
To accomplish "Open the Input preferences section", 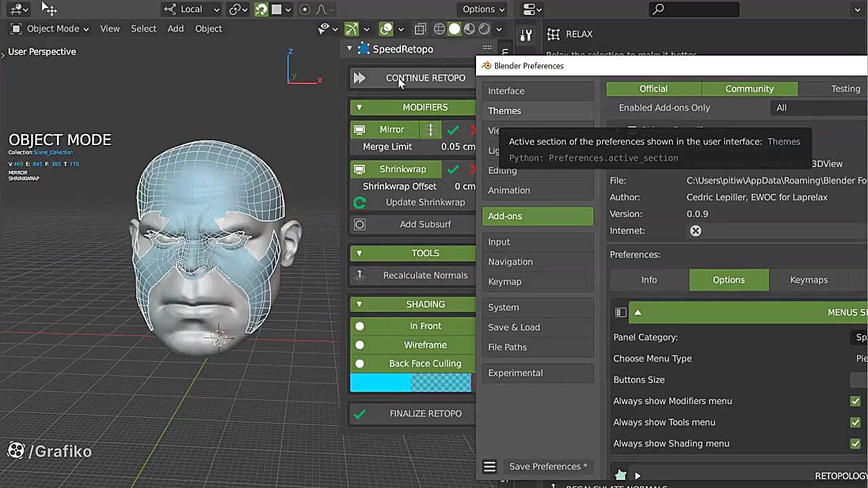I will coord(538,242).
